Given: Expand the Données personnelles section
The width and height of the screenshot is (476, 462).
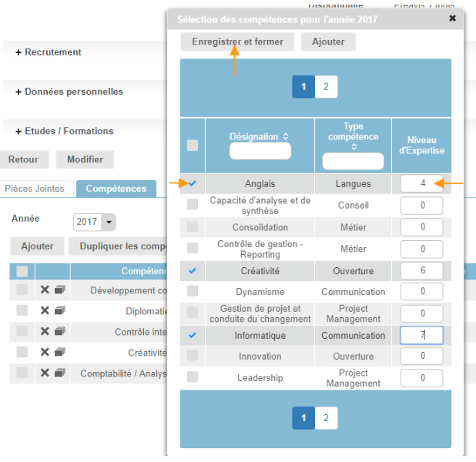Looking at the screenshot, I should [x=69, y=92].
